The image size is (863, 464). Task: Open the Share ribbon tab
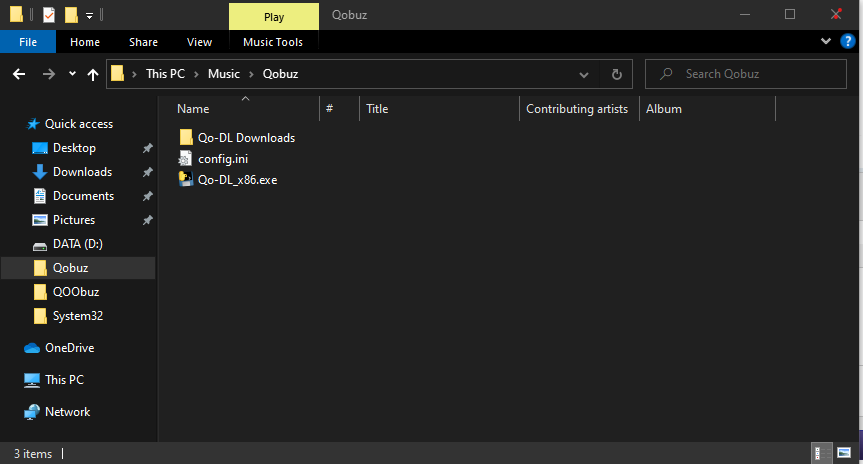[x=143, y=42]
